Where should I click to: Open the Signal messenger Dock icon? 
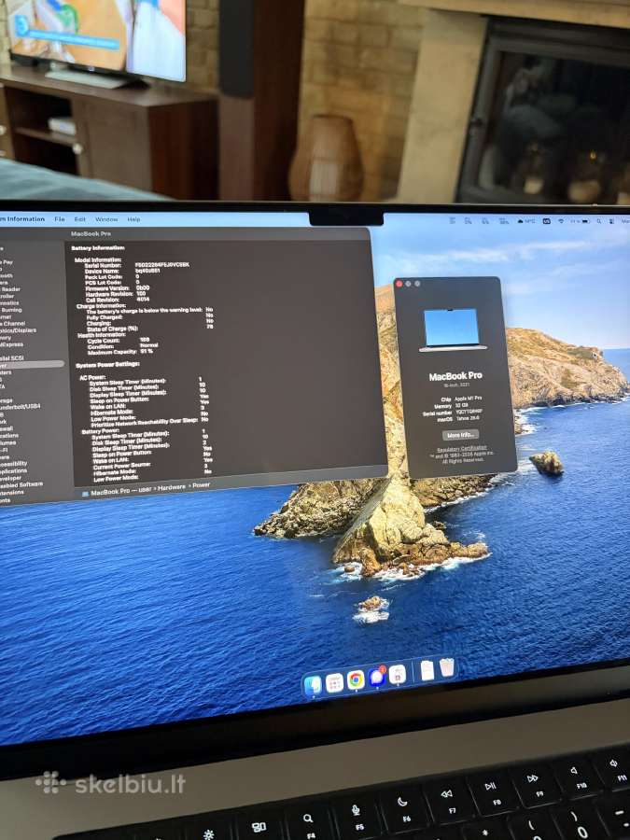377,678
